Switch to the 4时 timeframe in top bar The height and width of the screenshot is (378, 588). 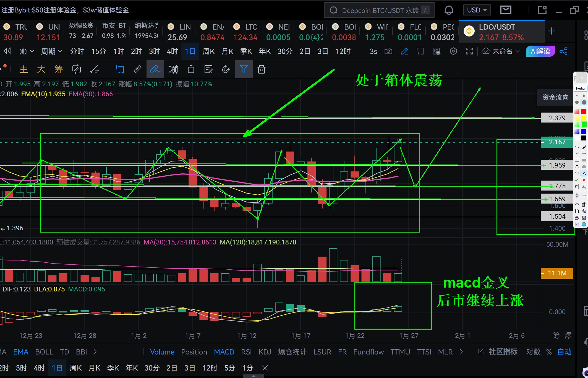[x=172, y=51]
